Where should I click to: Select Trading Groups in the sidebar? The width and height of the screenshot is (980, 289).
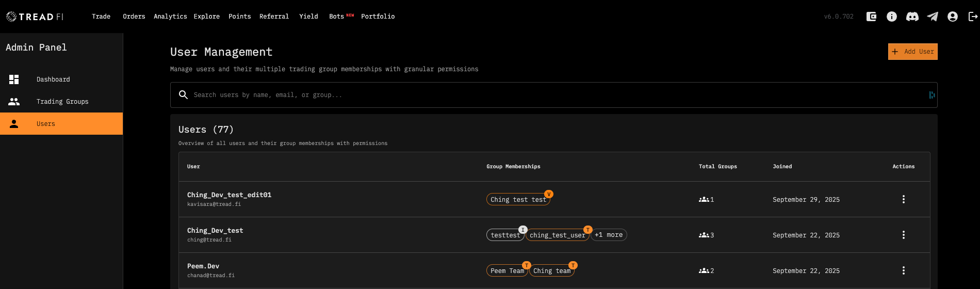click(62, 102)
